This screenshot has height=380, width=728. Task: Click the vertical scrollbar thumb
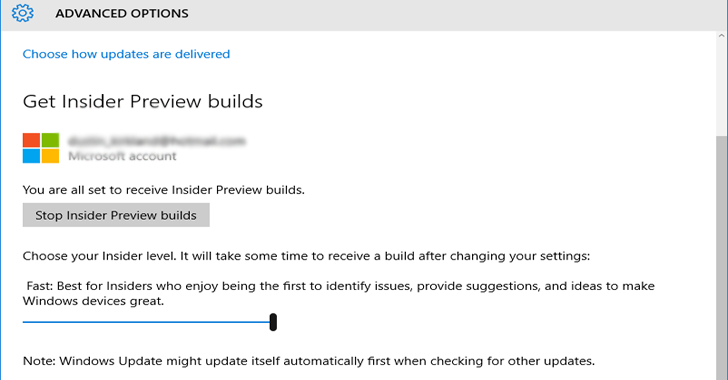point(722,258)
